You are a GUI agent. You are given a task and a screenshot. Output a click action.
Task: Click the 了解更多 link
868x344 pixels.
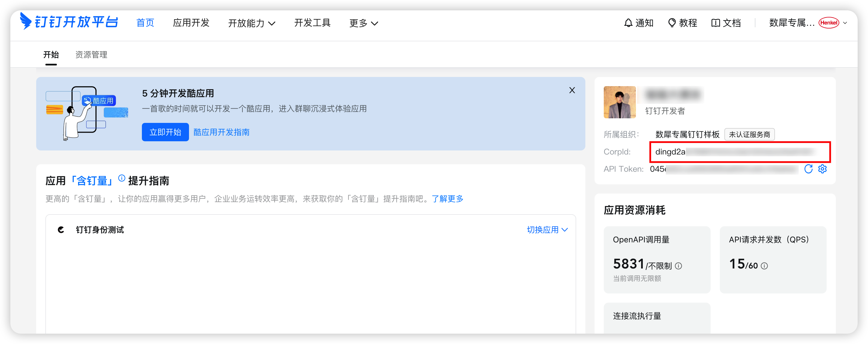pos(447,199)
